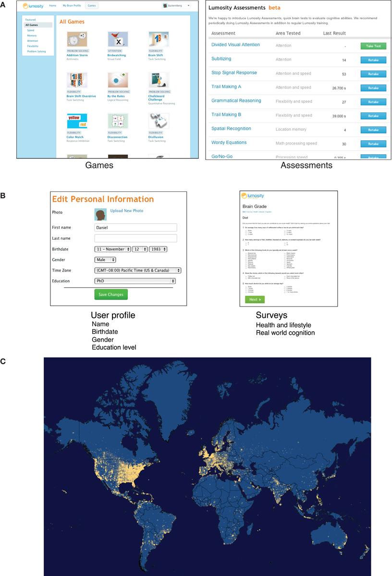Retake the Grammatical Reasoning assessment
The width and height of the screenshot is (392, 576).
coord(373,102)
